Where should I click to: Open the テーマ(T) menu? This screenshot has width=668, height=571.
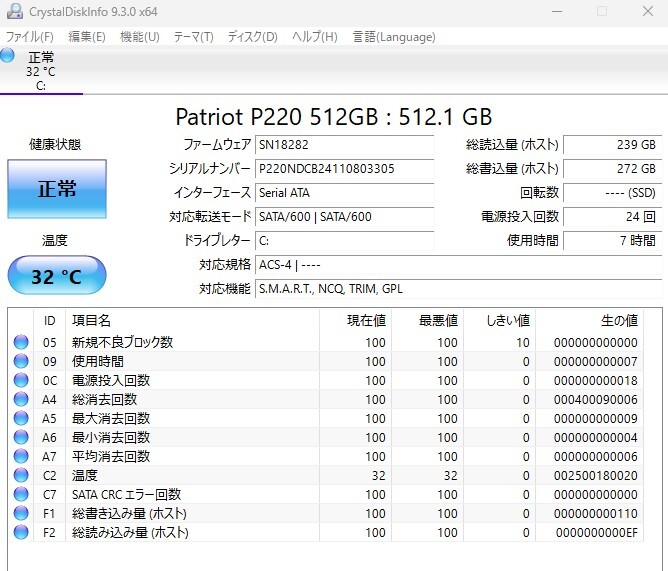tap(193, 37)
